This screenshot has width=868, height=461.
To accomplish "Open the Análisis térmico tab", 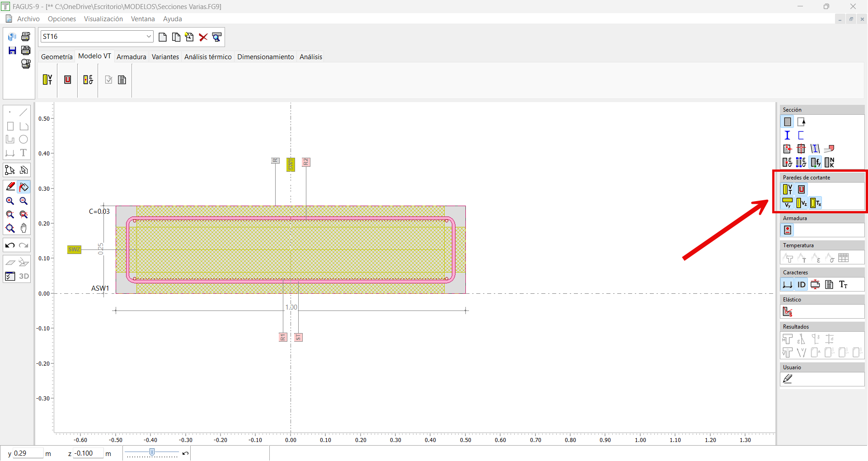I will tap(208, 57).
